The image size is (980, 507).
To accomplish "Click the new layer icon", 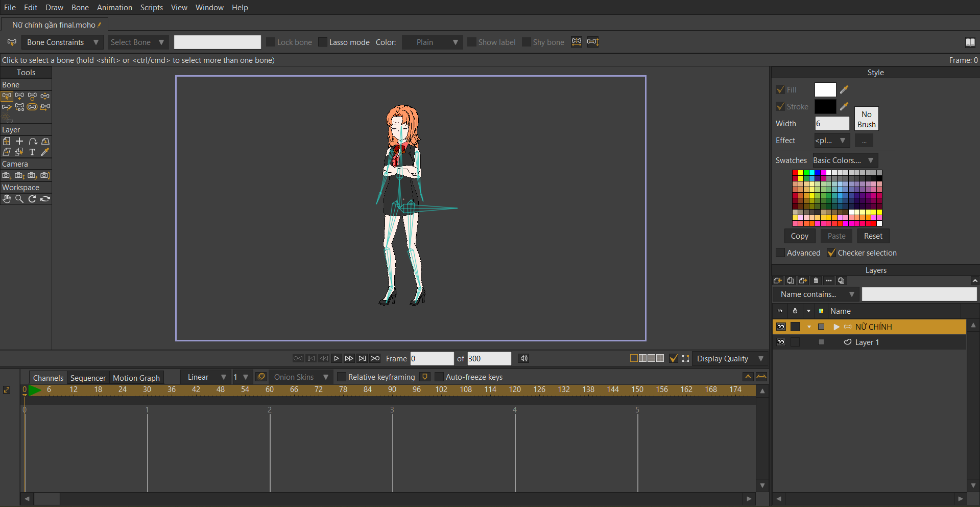I will [778, 281].
